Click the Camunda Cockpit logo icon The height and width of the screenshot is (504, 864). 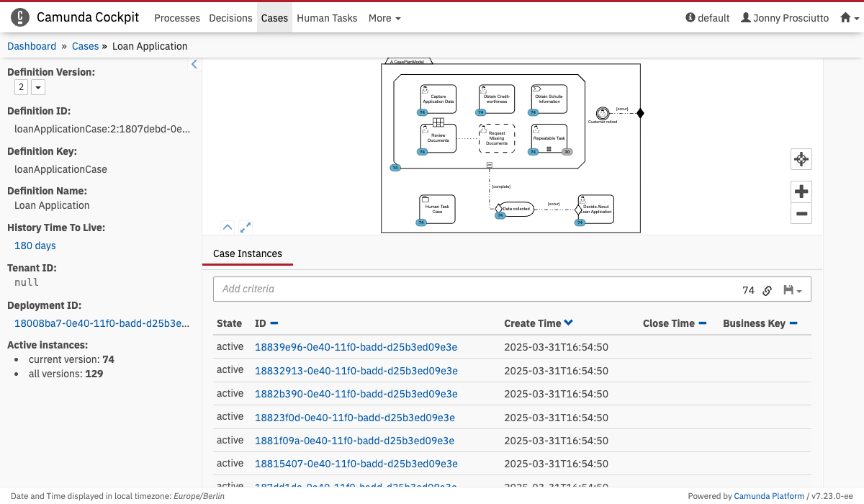click(21, 17)
